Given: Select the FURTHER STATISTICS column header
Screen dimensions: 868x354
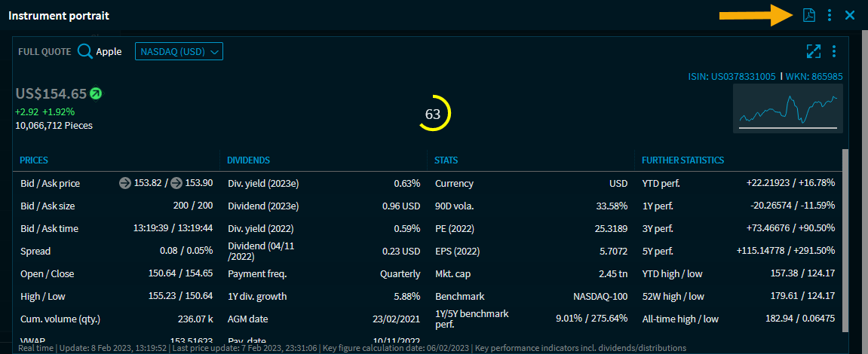Looking at the screenshot, I should [682, 160].
